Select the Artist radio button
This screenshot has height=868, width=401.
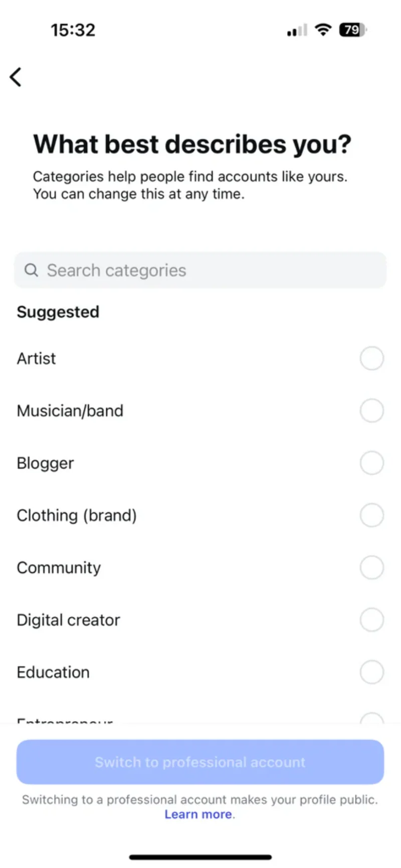[371, 358]
